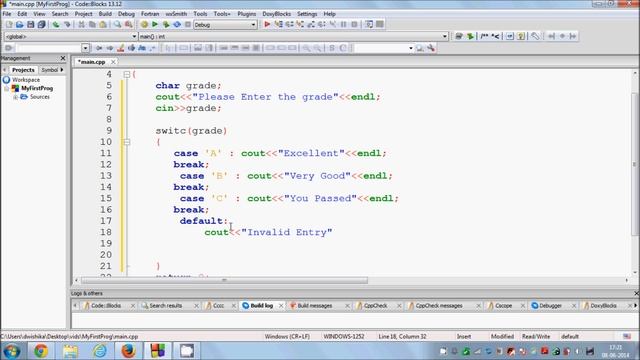Switch to the Build messages log tab
This screenshot has width=640, height=360.
[x=315, y=306]
